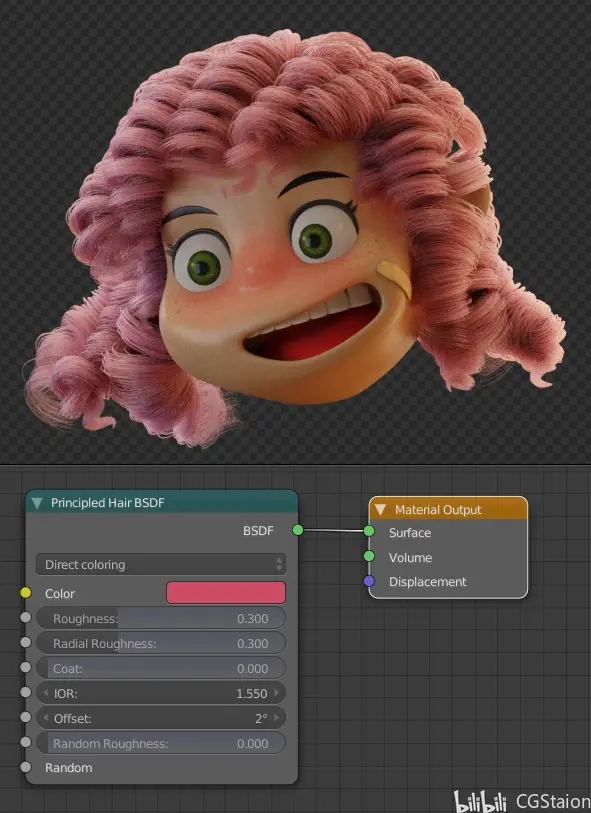Click the Random input socket

tap(25, 767)
